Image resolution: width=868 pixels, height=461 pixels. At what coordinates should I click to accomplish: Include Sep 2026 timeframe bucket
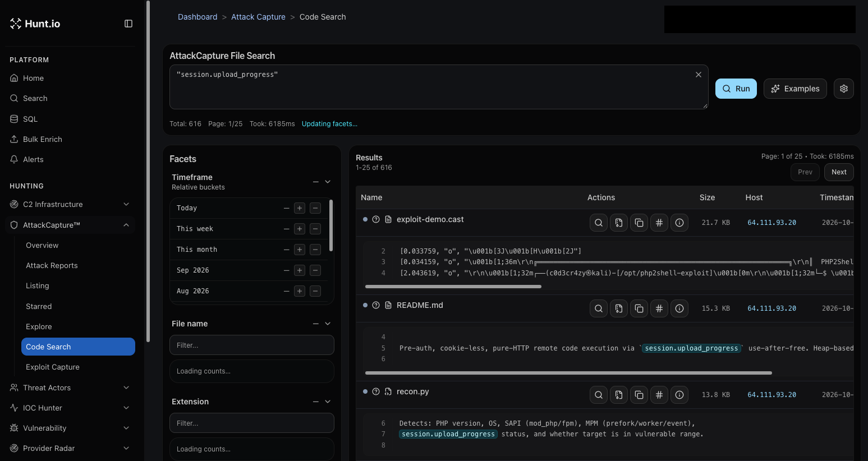[x=300, y=270]
